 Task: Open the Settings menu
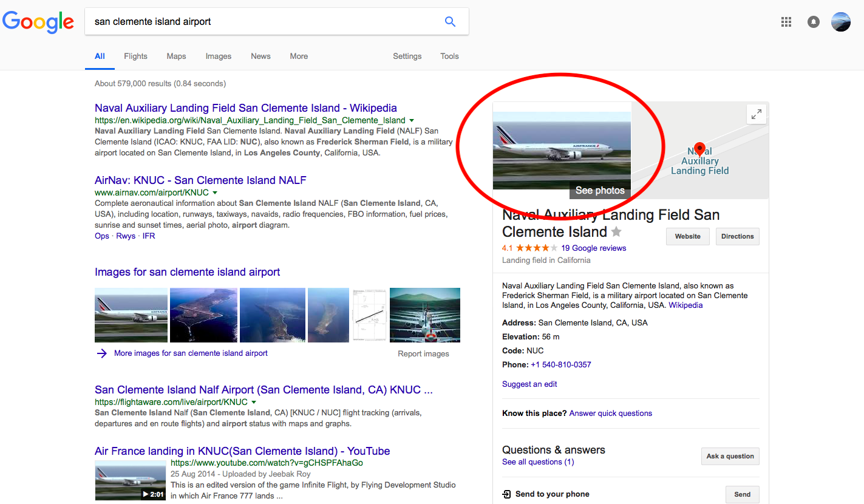(x=407, y=56)
